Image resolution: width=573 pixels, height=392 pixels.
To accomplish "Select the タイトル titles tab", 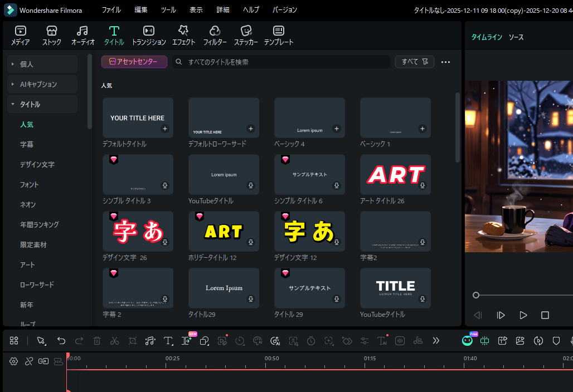I will pos(114,36).
